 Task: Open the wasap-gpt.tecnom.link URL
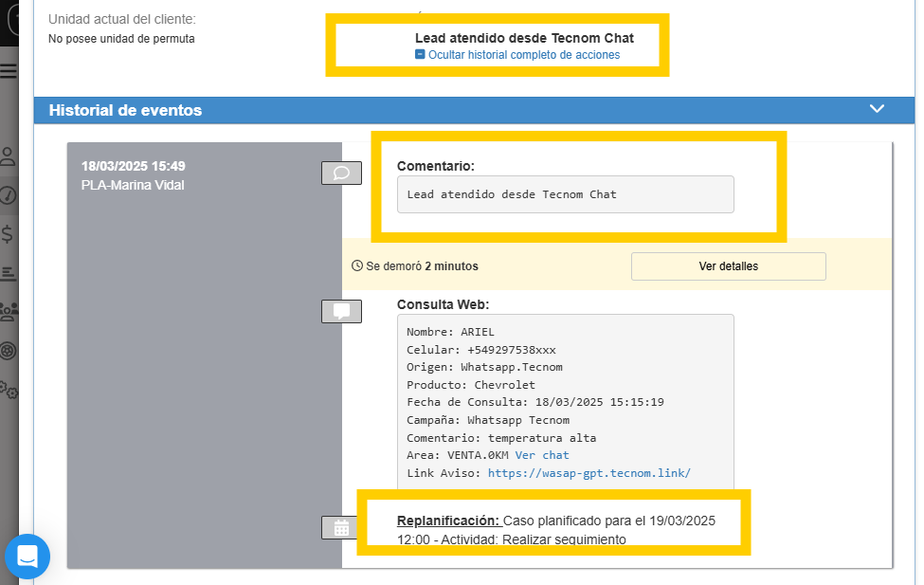(589, 473)
